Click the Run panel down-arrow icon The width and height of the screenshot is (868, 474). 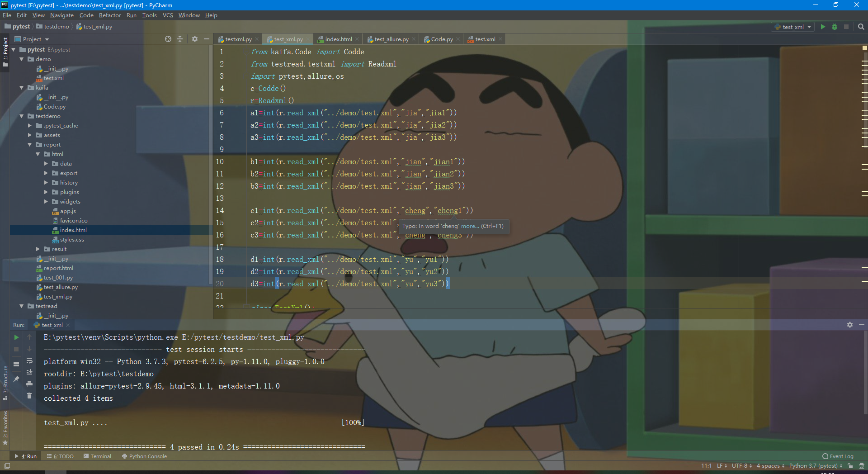pos(29,349)
